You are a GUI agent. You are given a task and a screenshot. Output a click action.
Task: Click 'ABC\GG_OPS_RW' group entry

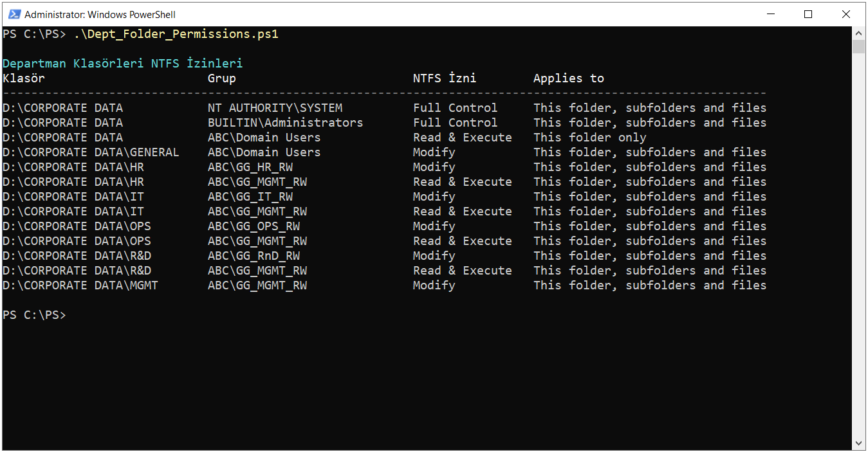pyautogui.click(x=254, y=226)
